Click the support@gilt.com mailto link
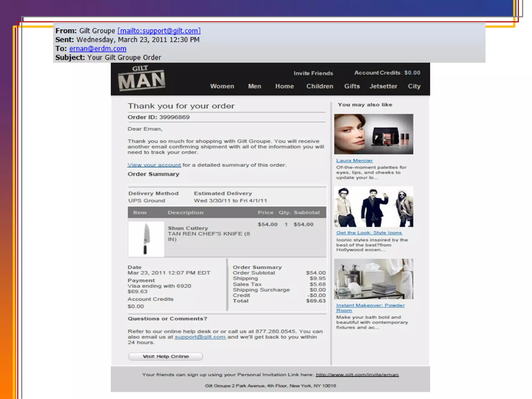Image resolution: width=532 pixels, height=399 pixels. [x=159, y=31]
